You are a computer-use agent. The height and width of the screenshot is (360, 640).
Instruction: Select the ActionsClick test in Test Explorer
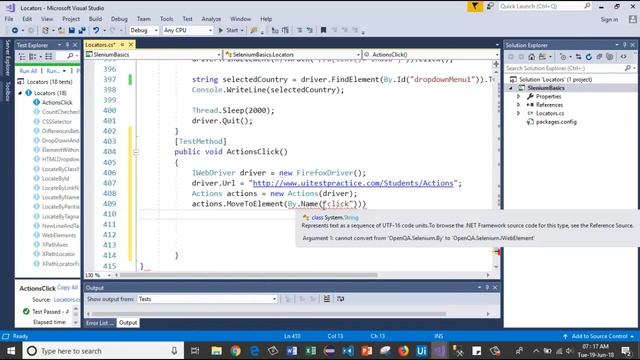point(57,102)
